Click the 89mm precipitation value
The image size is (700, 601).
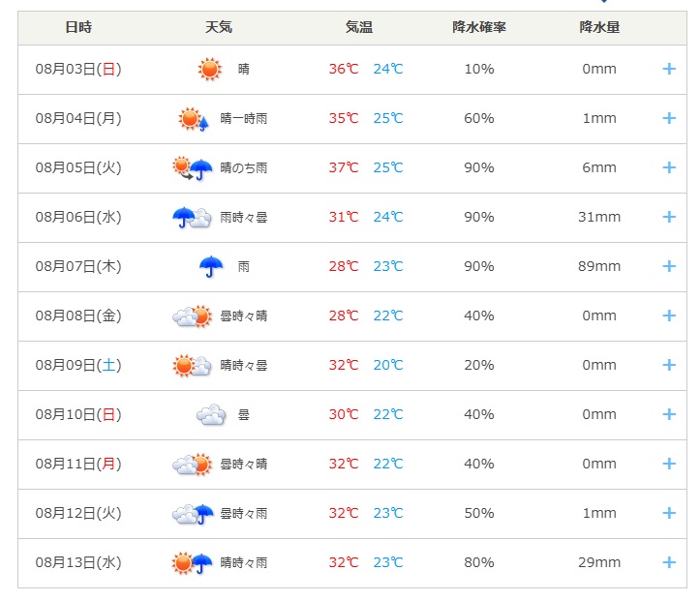(599, 266)
